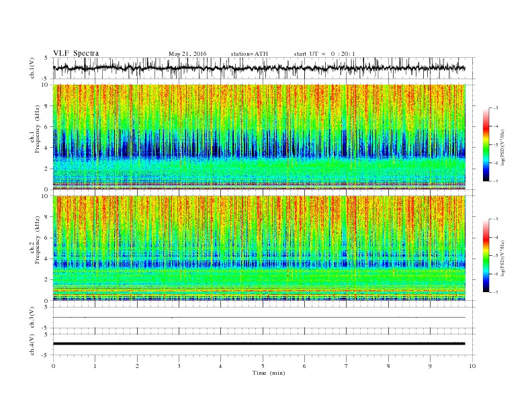Click the "-7" tick on ch.2 colorbar
Image resolution: width=532 pixels, height=411 pixels.
pyautogui.click(x=495, y=292)
